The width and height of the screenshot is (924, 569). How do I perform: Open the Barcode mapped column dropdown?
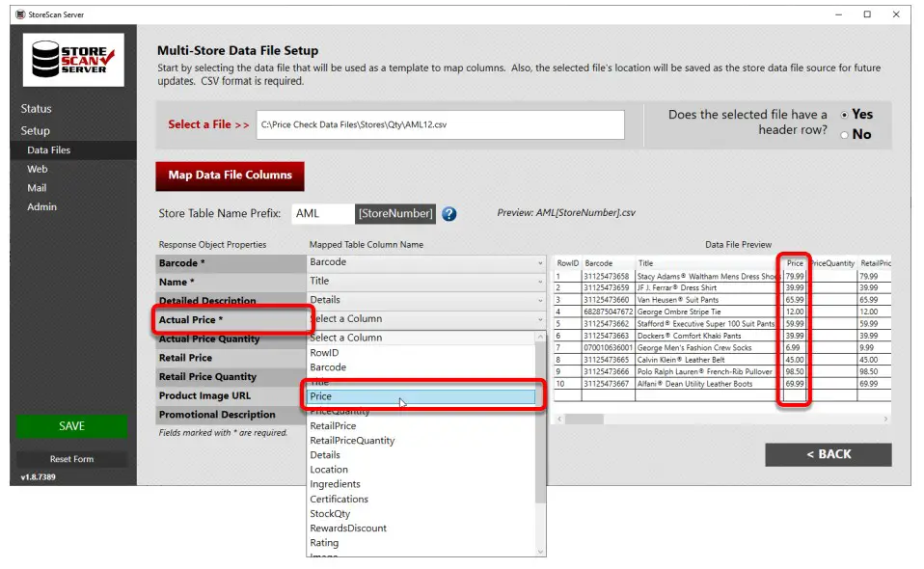click(426, 262)
